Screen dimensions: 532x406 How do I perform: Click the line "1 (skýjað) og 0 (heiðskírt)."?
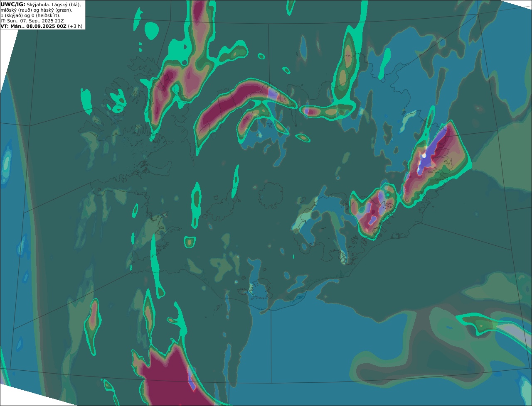click(x=31, y=15)
